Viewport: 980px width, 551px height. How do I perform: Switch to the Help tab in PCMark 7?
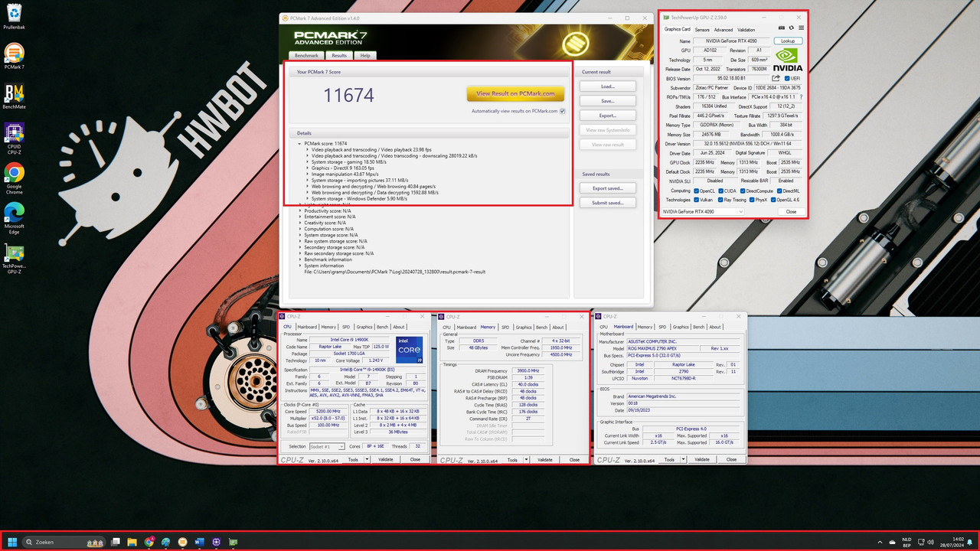pos(365,55)
